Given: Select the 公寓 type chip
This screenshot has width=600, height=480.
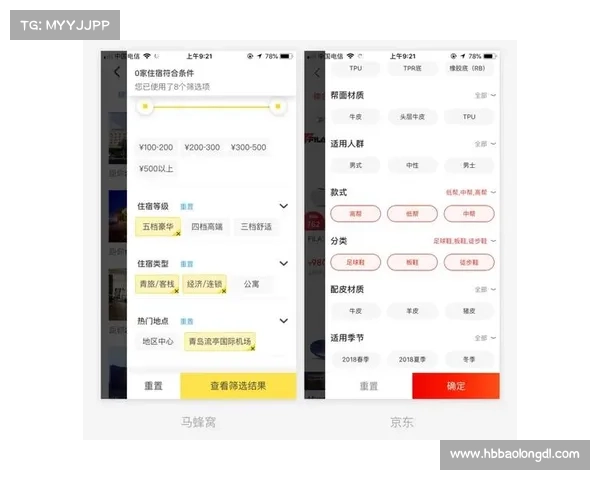Looking at the screenshot, I should tap(251, 284).
